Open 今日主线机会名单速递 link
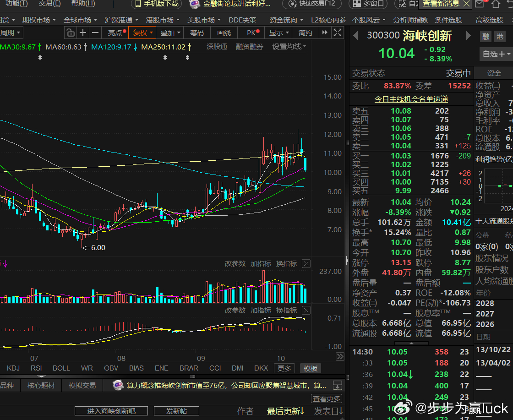Image resolution: width=513 pixels, height=420 pixels. click(411, 99)
